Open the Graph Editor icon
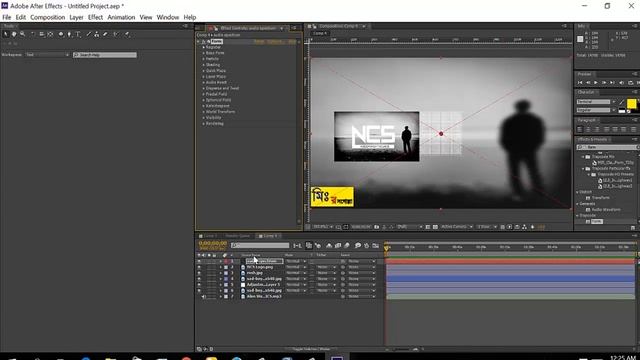The height and width of the screenshot is (360, 640). 376,246
